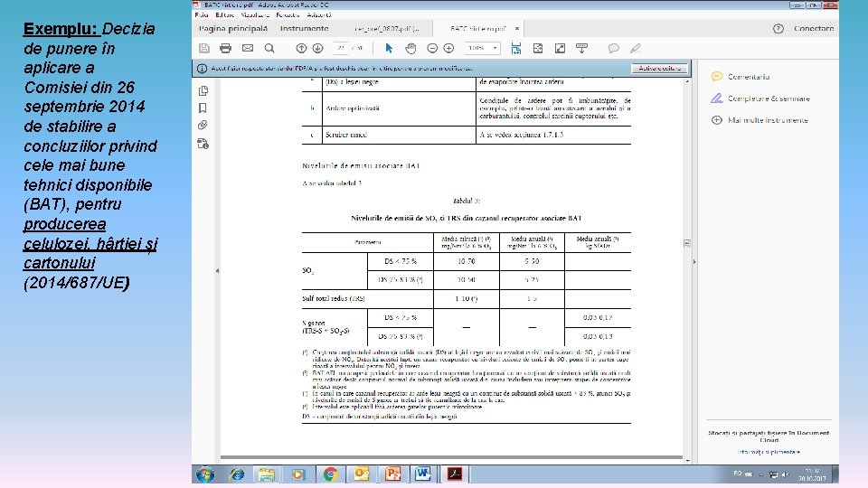Open the attachments paperclip panel
The width and height of the screenshot is (868, 488).
203,125
